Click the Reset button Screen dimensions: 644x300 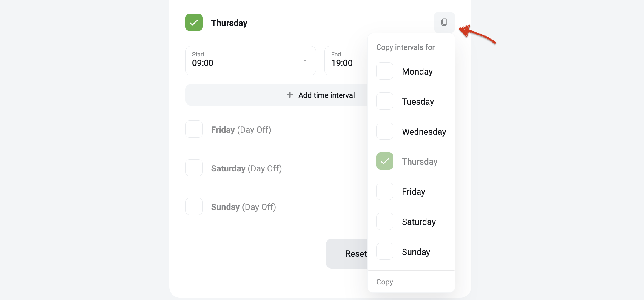point(347,253)
